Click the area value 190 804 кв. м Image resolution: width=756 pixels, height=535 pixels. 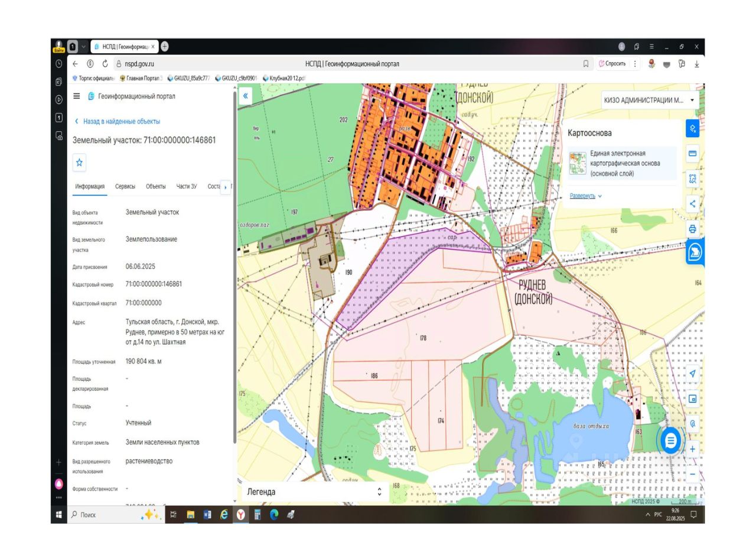[x=144, y=361]
